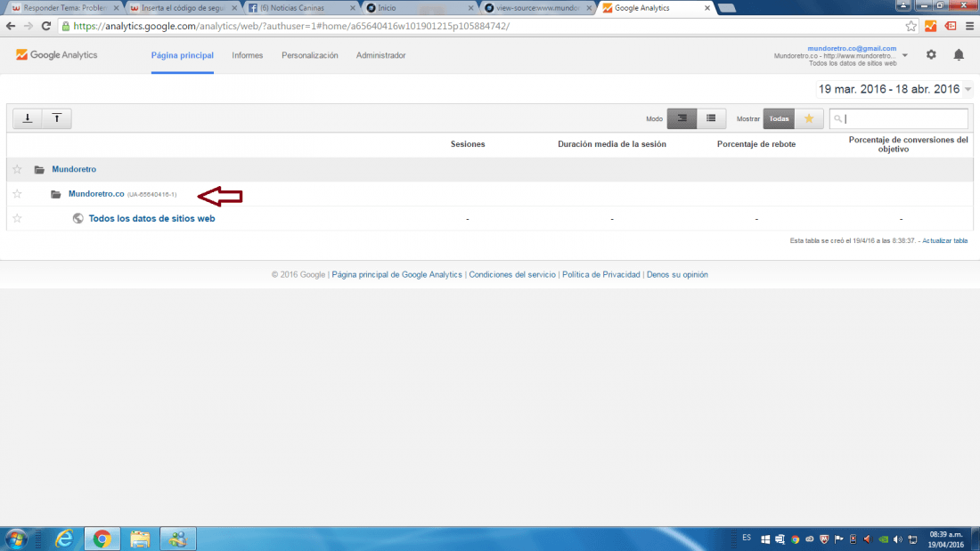
Task: Click the Google Analytics logo
Action: pos(57,55)
